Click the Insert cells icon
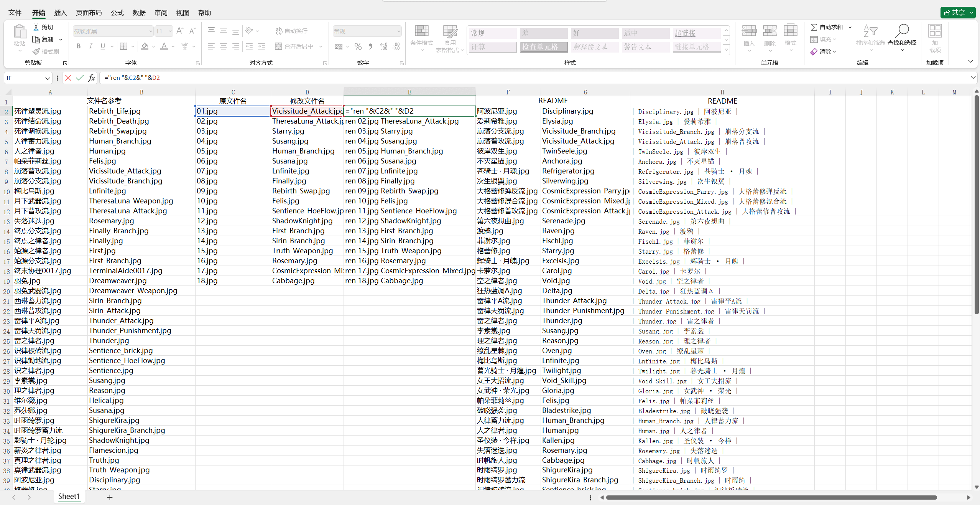Screen dimensions: 980x505 [x=749, y=31]
